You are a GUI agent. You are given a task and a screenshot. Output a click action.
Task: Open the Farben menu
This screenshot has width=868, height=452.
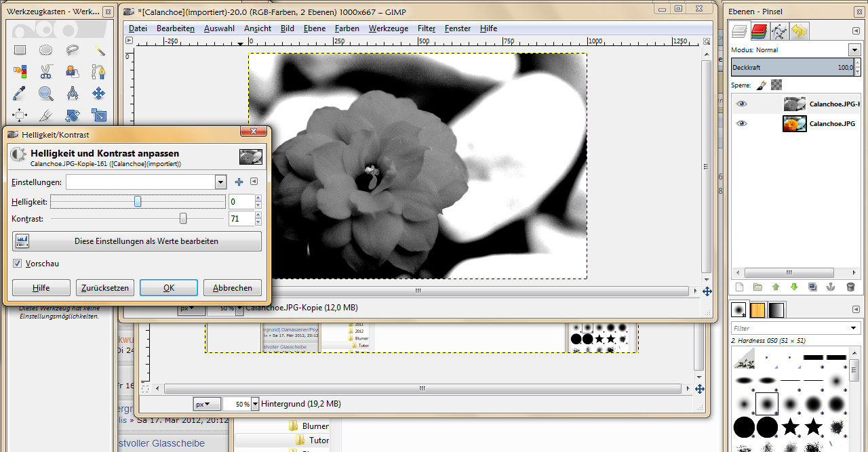click(x=347, y=28)
